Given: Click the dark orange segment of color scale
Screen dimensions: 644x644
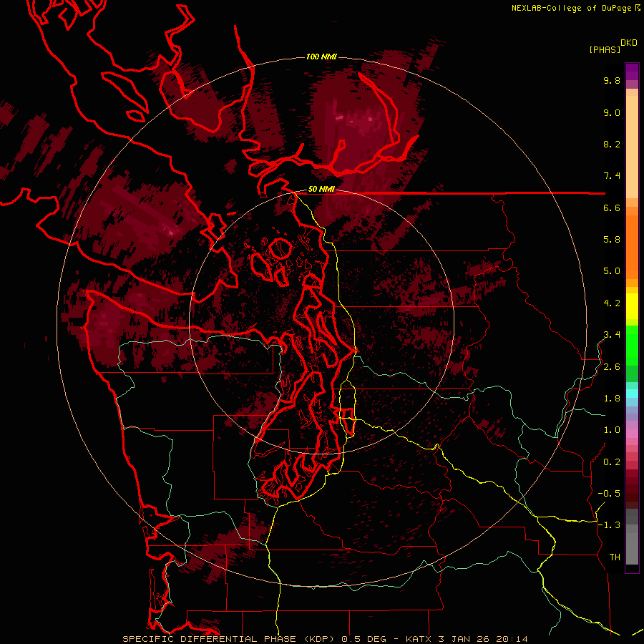Looking at the screenshot, I should point(632,247).
